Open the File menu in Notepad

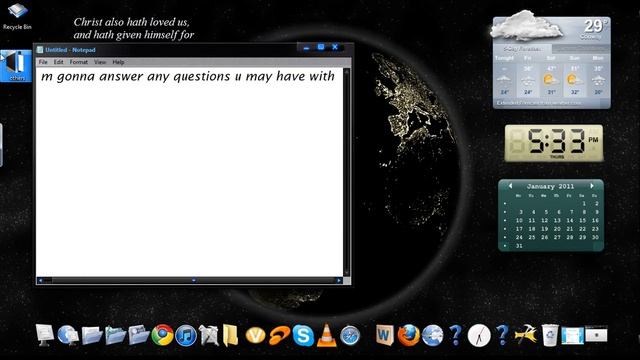43,62
